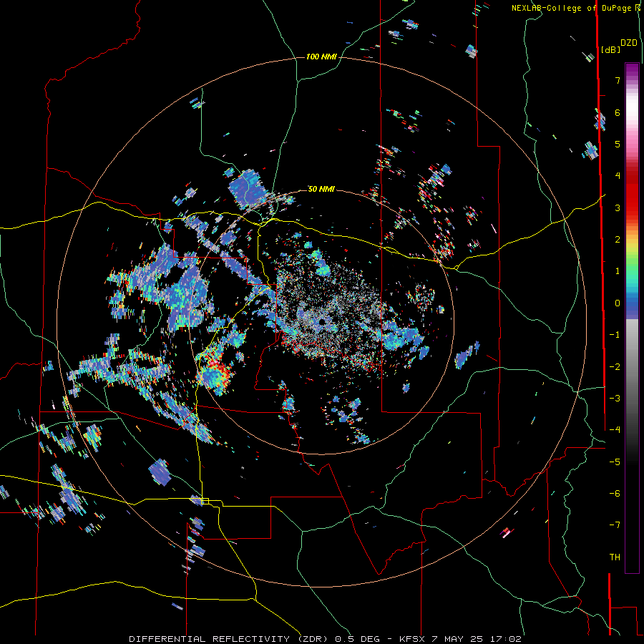Click the -6 value on the dB scale

click(x=615, y=494)
